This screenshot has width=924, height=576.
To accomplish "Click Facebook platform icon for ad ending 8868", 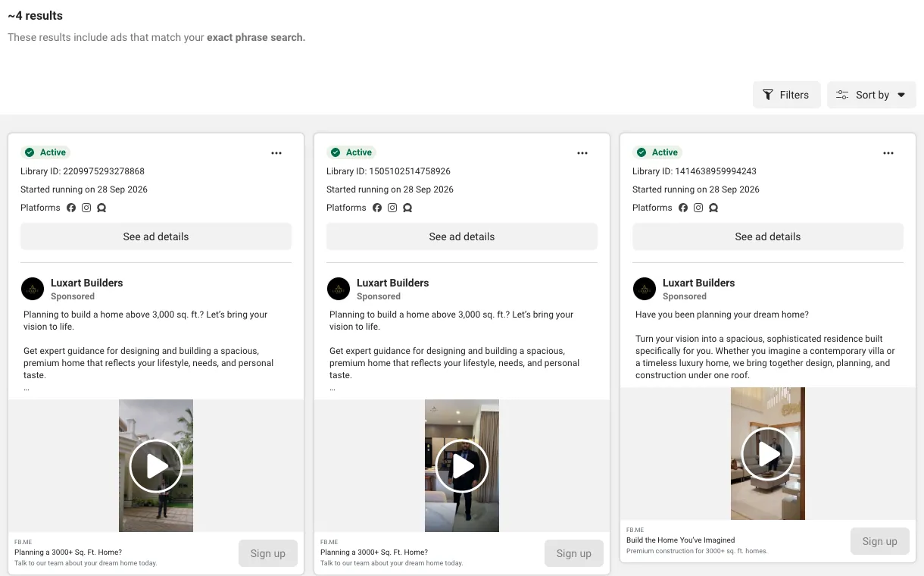I will [71, 208].
